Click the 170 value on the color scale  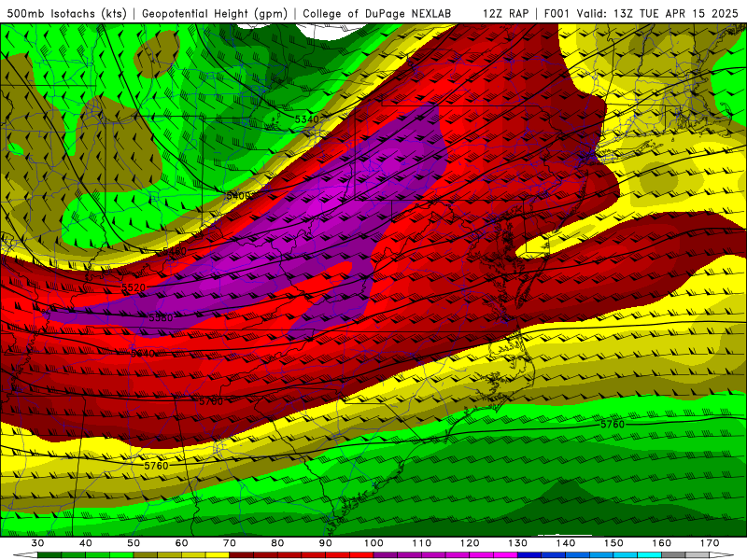pos(710,543)
